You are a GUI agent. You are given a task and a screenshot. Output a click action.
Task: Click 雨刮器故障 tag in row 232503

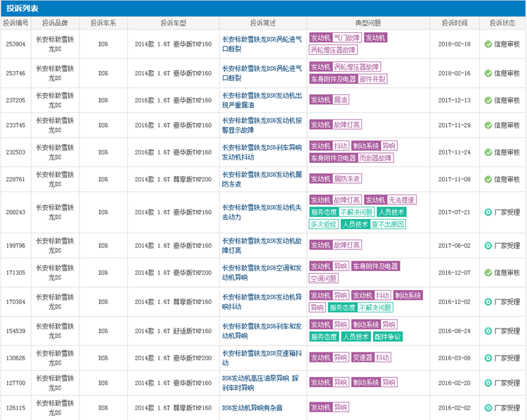pyautogui.click(x=375, y=158)
